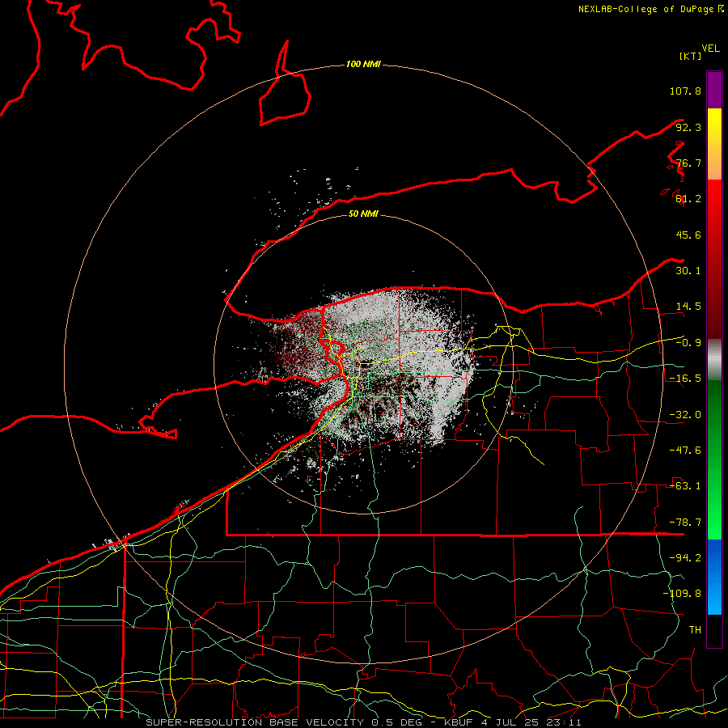Click the -94.2 legend value
Screen dimensions: 728x728
[685, 558]
